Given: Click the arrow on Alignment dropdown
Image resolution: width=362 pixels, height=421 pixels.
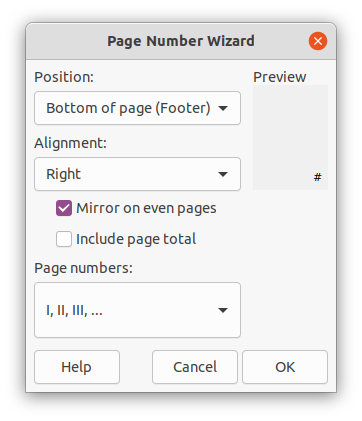Looking at the screenshot, I should coord(223,174).
